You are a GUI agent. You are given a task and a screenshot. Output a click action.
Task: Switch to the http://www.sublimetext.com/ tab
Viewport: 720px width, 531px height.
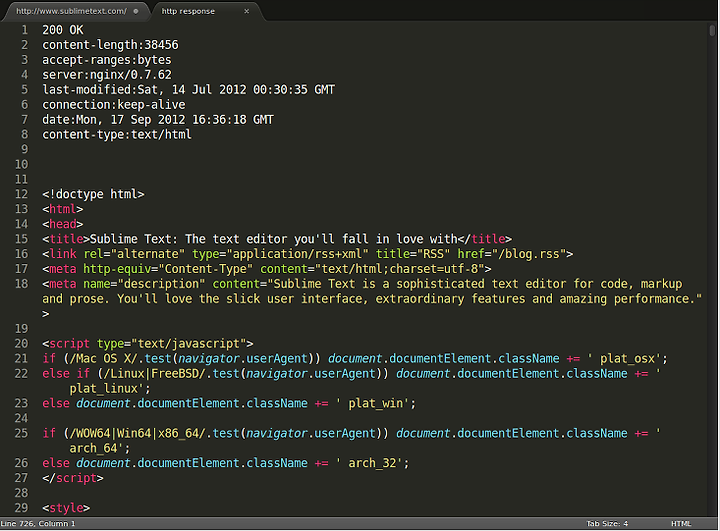[x=71, y=11]
